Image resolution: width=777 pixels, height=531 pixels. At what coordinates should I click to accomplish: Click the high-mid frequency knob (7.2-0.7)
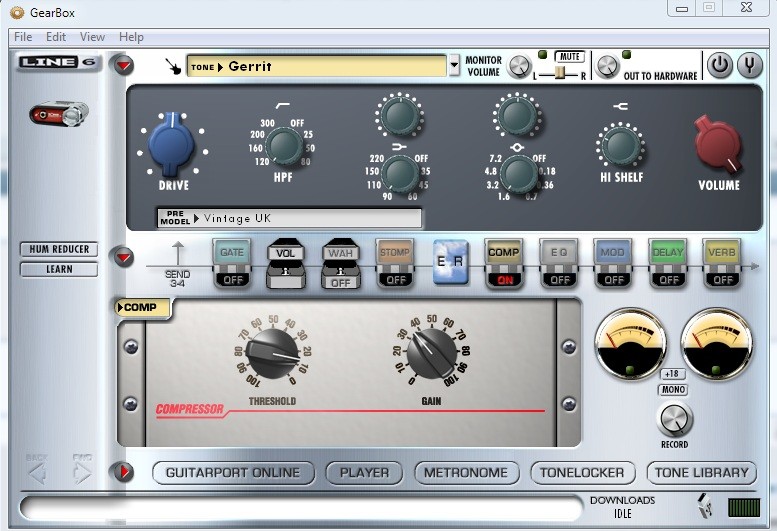pos(518,174)
